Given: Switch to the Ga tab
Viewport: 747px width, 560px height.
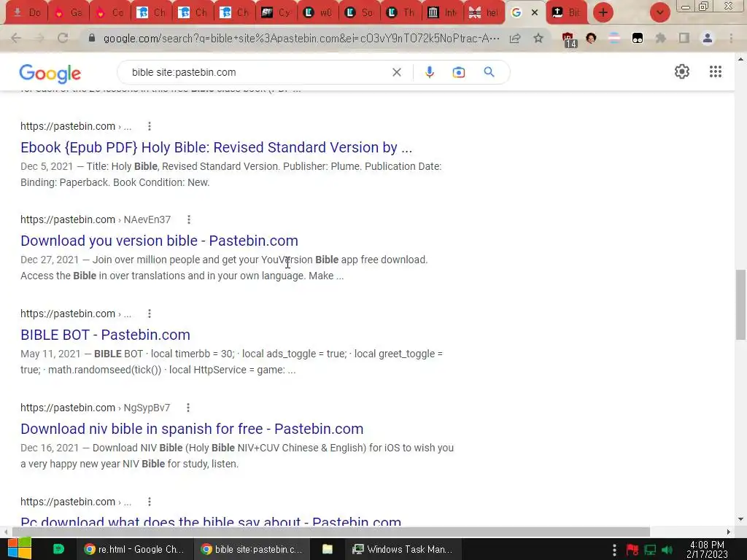Looking at the screenshot, I should (x=68, y=13).
